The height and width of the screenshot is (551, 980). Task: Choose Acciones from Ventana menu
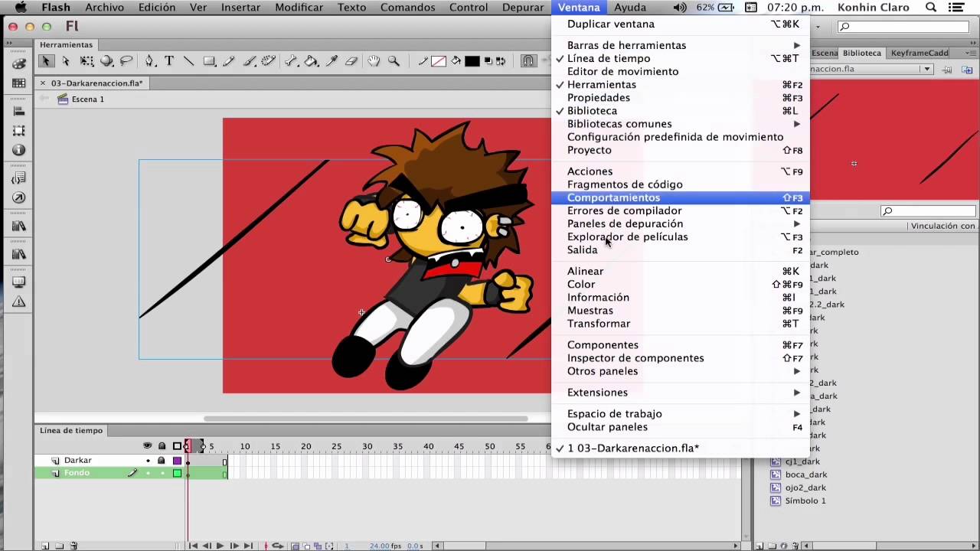tap(680, 171)
